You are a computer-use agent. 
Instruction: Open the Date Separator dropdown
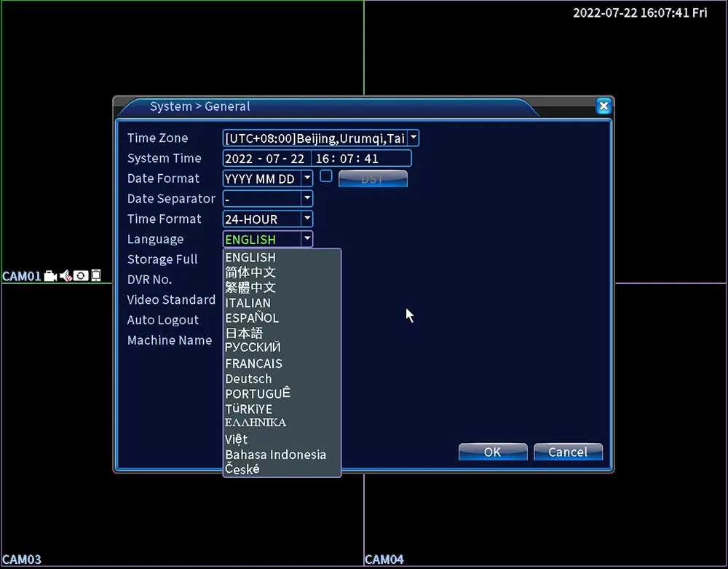pyautogui.click(x=307, y=199)
